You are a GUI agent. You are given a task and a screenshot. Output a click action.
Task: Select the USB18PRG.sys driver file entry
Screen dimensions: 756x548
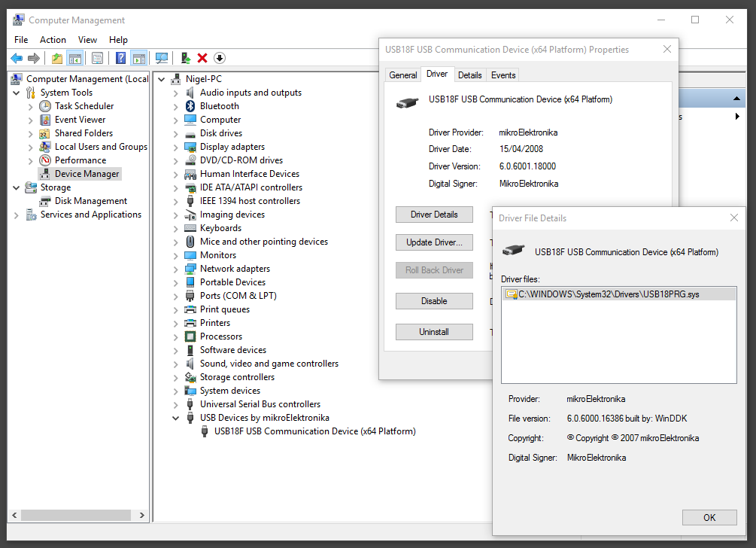click(609, 294)
